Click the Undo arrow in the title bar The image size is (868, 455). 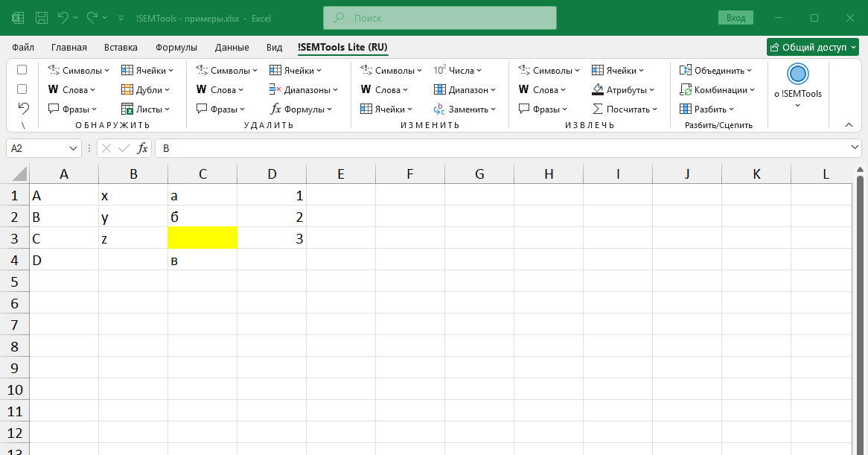tap(63, 17)
